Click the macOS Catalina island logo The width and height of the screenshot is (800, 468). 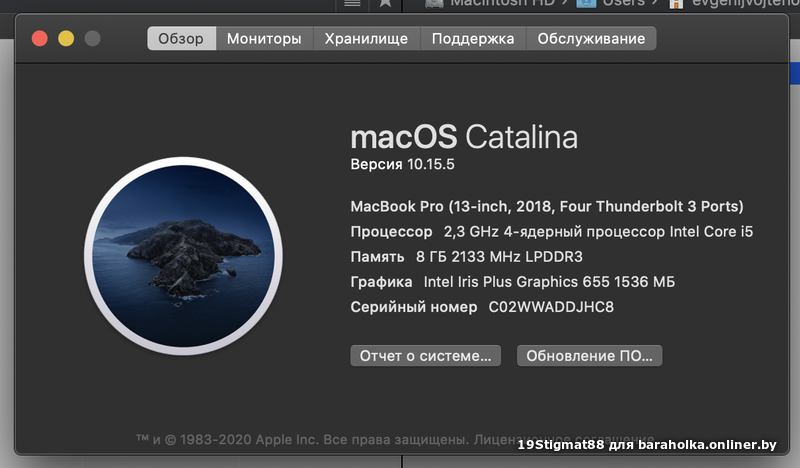(183, 256)
